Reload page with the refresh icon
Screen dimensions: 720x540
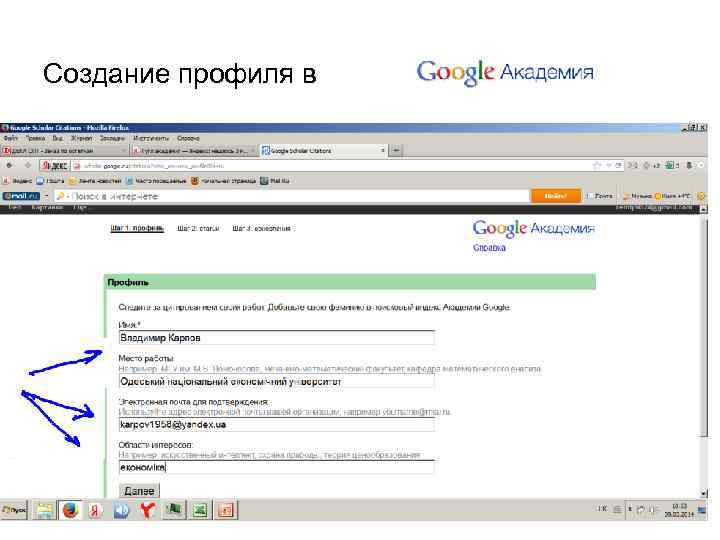(x=618, y=166)
